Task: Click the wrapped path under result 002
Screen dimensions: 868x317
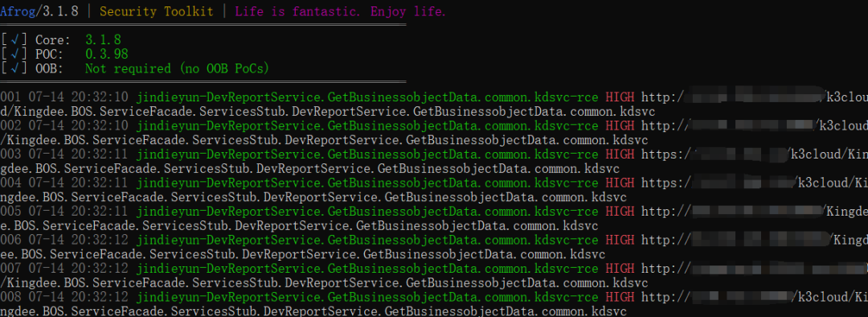Action: point(325,140)
